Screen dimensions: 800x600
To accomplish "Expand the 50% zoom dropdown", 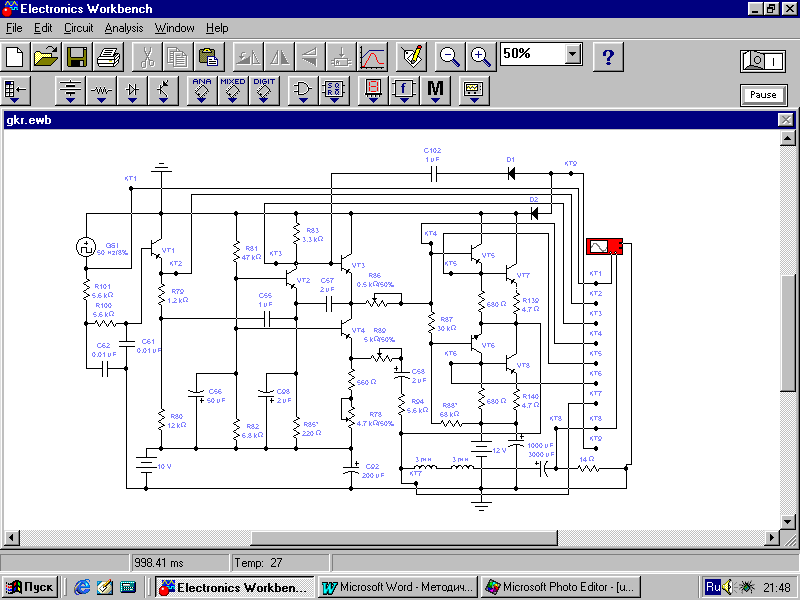I will 573,54.
